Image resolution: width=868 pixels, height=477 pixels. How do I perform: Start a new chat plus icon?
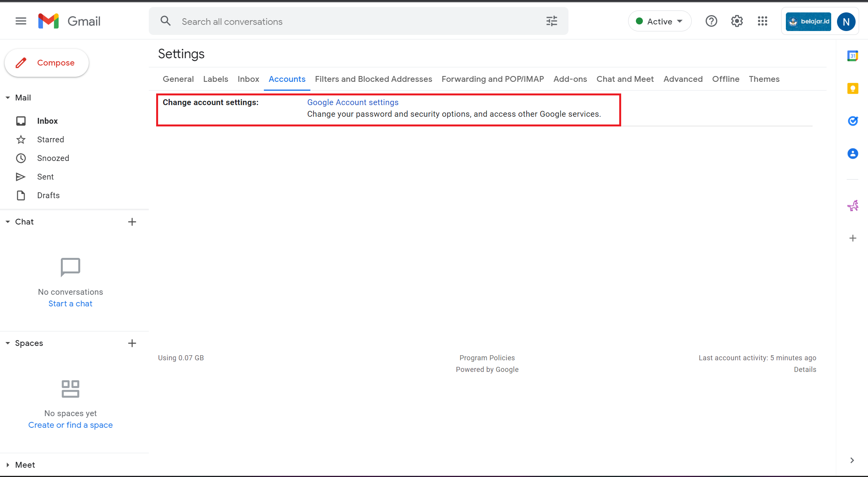coord(132,222)
